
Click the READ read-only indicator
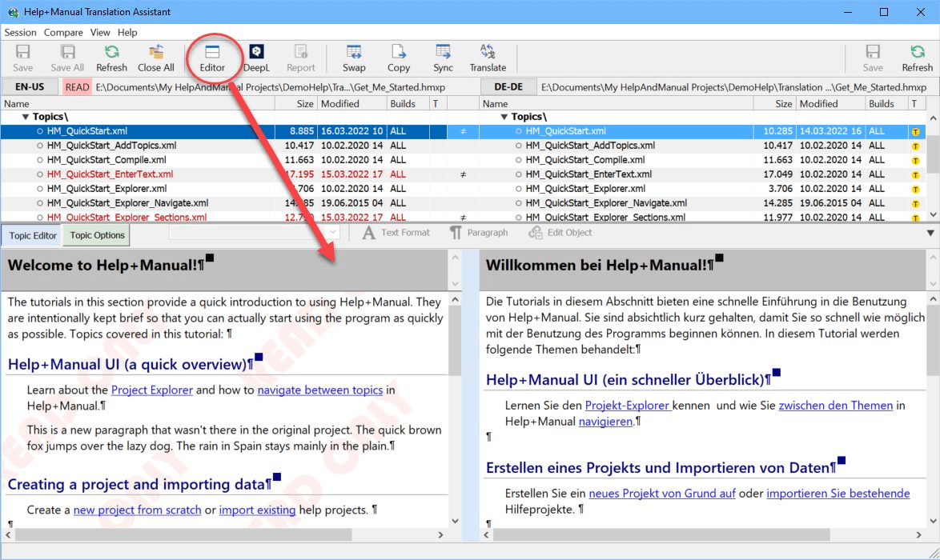tap(77, 87)
